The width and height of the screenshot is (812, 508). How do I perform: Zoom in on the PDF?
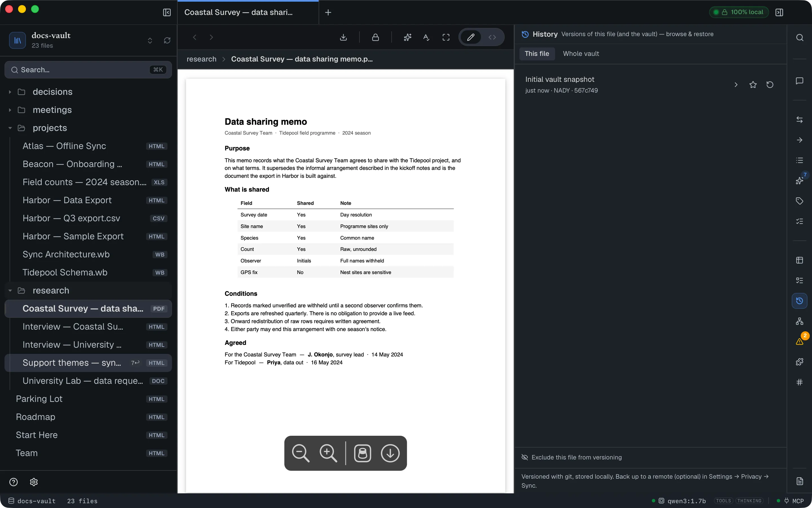[x=328, y=453]
